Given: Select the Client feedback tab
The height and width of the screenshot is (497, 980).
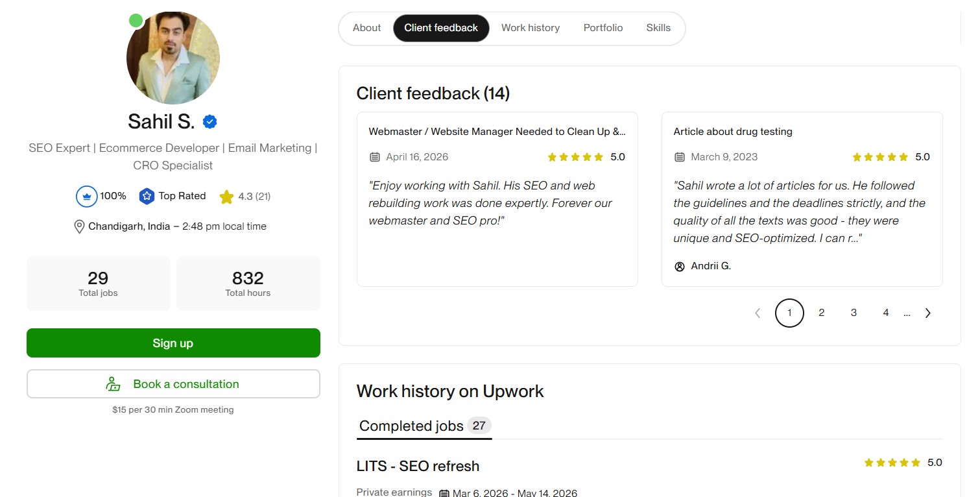Looking at the screenshot, I should point(441,28).
